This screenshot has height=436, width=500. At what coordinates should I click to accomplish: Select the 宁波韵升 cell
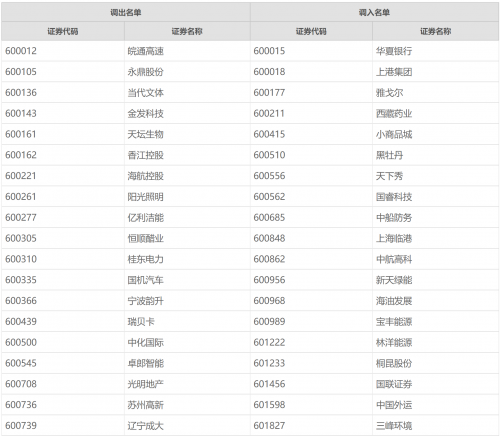146,301
